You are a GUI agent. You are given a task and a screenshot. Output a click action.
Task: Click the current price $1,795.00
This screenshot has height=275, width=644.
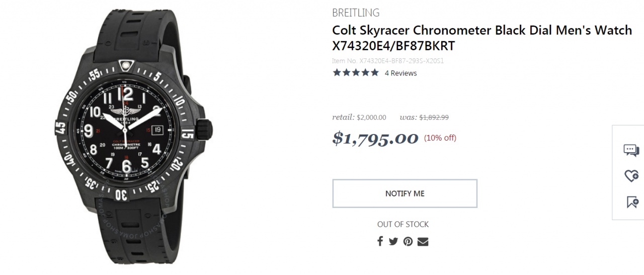pyautogui.click(x=375, y=138)
